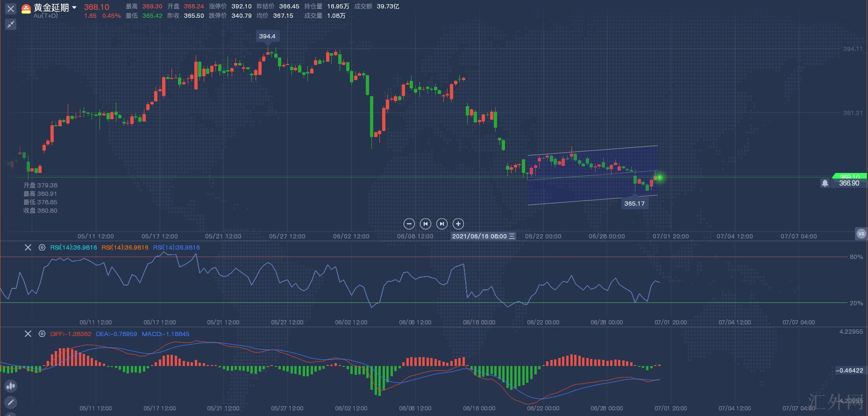
Task: Click the price alert bell icon
Action: pos(825,183)
